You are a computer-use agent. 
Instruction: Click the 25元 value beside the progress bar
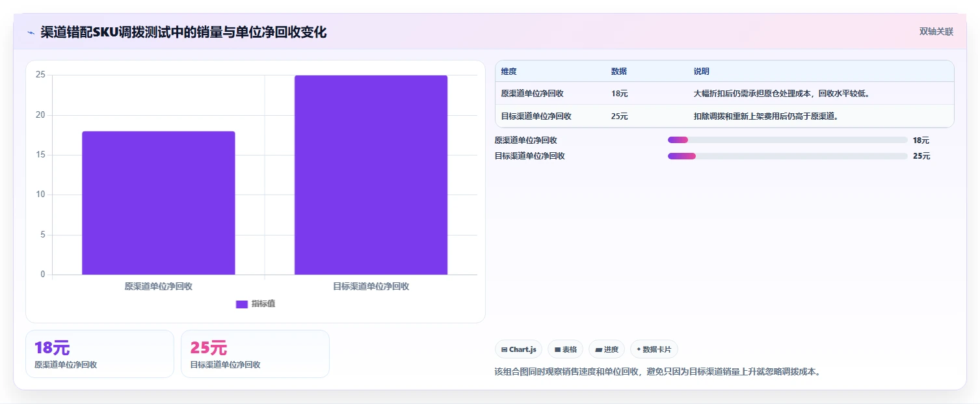tap(921, 156)
